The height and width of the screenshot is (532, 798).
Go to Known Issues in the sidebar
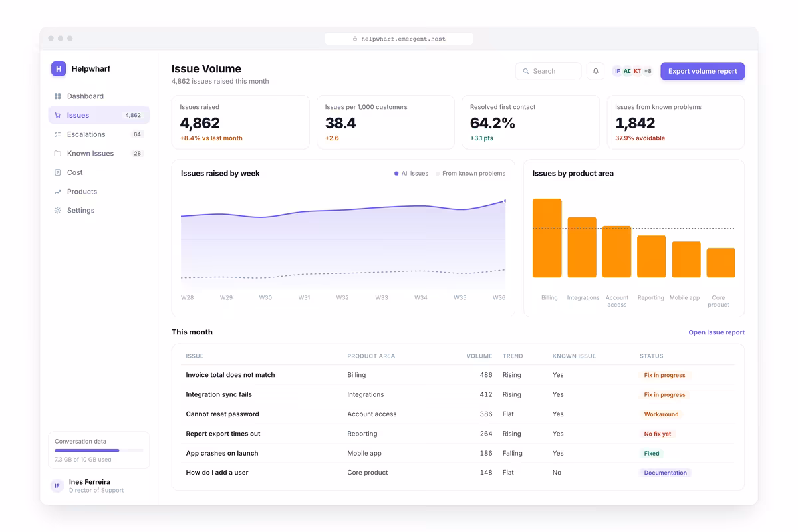pyautogui.click(x=98, y=154)
